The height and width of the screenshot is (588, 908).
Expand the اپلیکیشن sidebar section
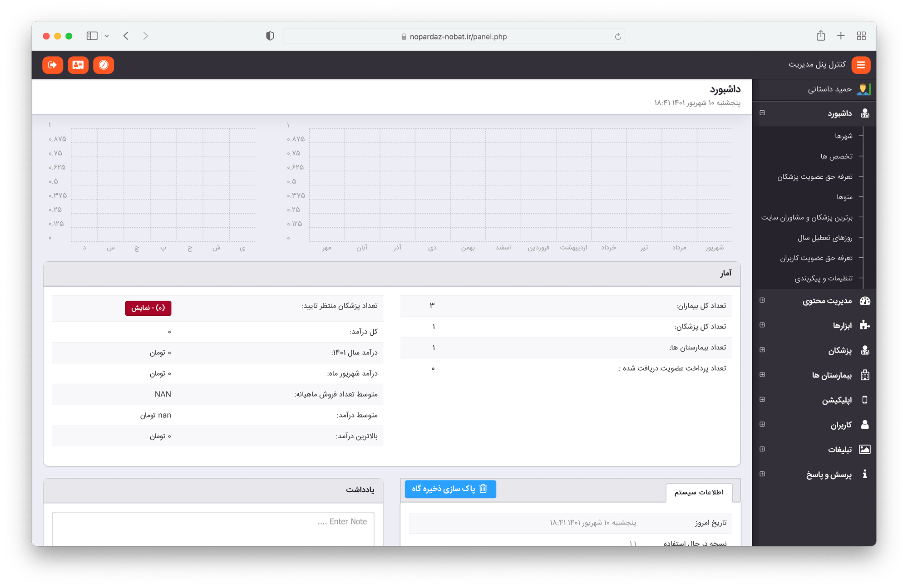point(763,400)
